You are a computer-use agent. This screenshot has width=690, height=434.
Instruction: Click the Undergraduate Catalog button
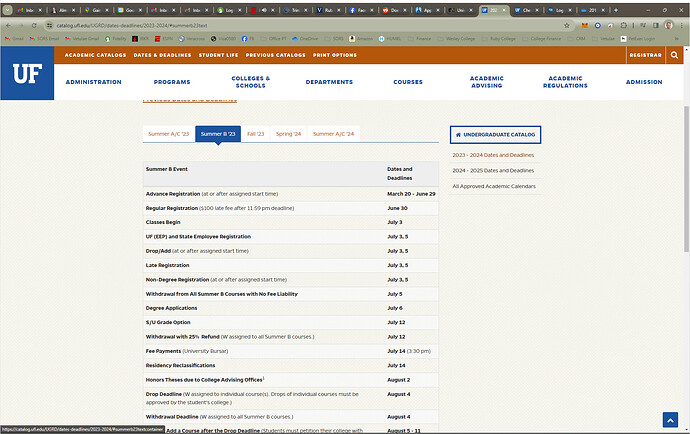click(x=495, y=135)
